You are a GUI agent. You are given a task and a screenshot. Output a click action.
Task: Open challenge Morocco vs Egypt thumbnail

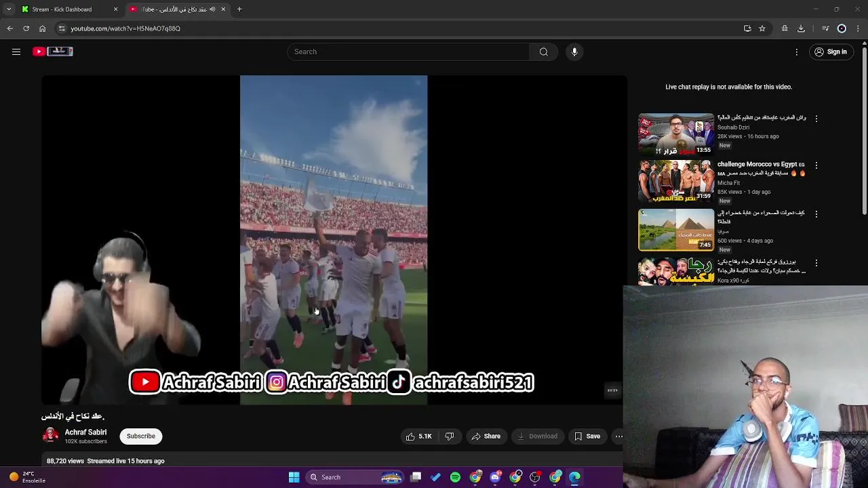[x=676, y=181]
